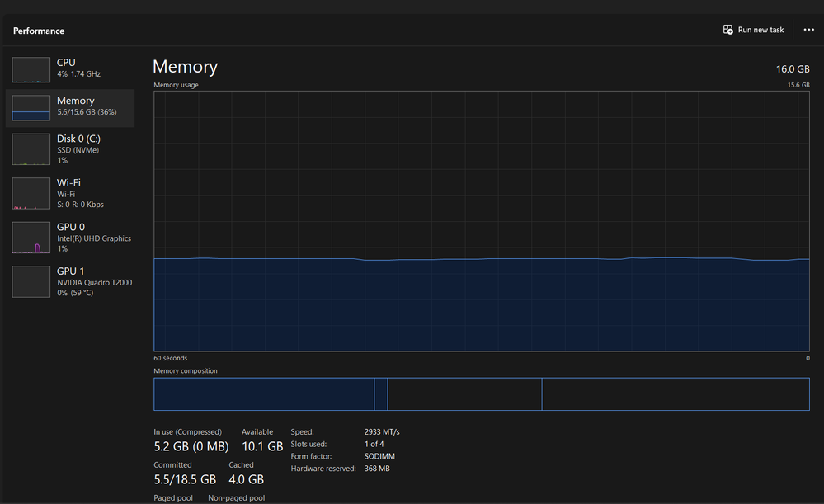Open the Disk 0 (C:) mini graph
This screenshot has height=504, width=824.
coord(31,149)
